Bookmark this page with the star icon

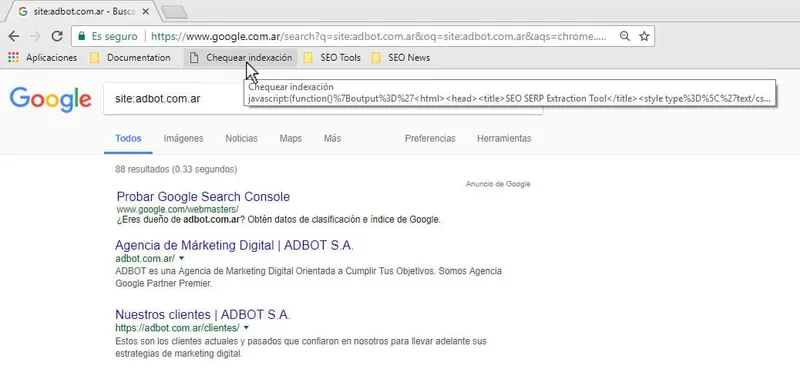(644, 36)
